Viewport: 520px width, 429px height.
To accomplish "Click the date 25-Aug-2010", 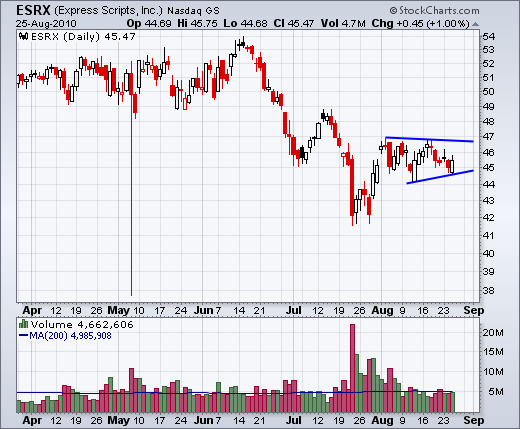I will (x=46, y=24).
